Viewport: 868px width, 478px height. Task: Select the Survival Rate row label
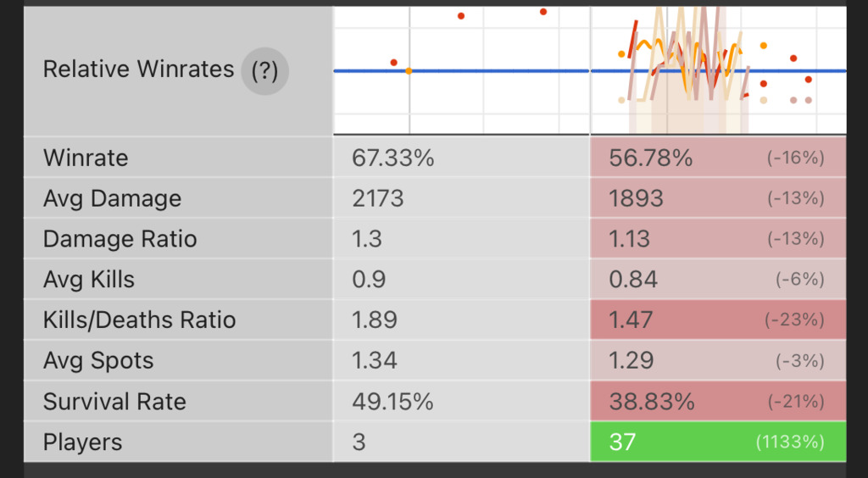[114, 402]
